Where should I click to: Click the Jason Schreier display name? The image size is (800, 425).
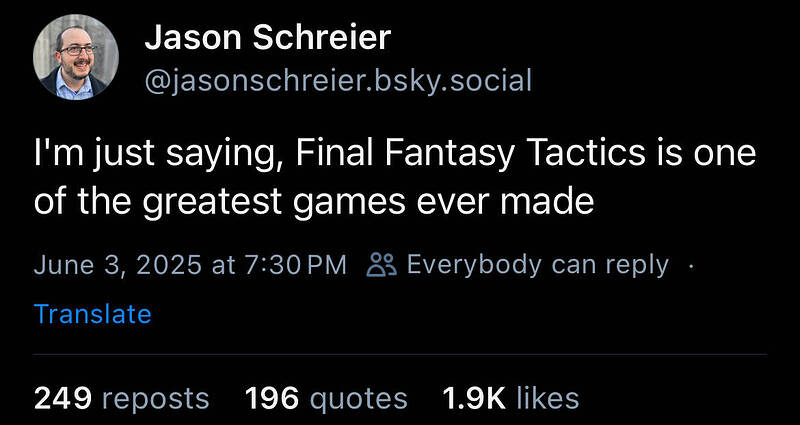click(x=267, y=38)
